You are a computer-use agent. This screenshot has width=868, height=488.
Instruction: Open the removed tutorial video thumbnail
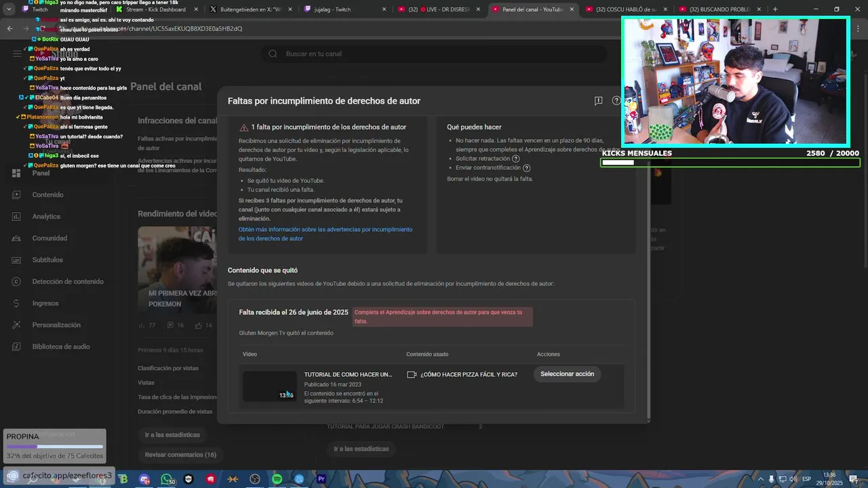(270, 386)
